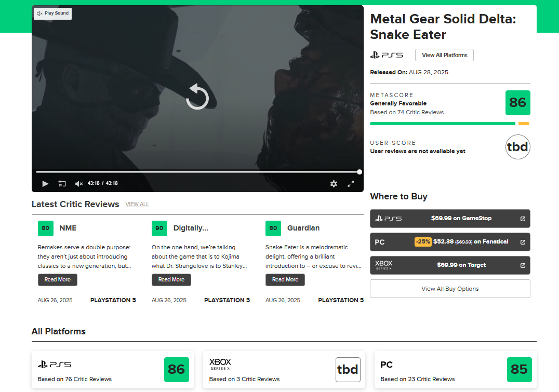Start video with the play triangle icon
The image size is (559, 392).
point(45,183)
